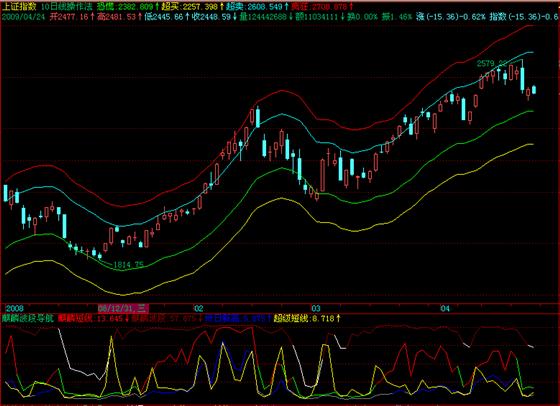Click the 上证指数 title label
The width and height of the screenshot is (560, 406).
tap(19, 6)
